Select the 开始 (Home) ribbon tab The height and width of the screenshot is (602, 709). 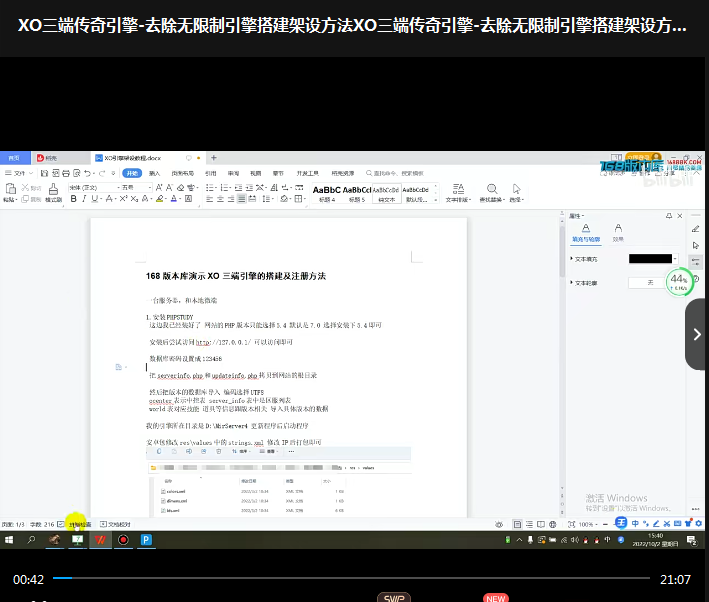click(132, 173)
